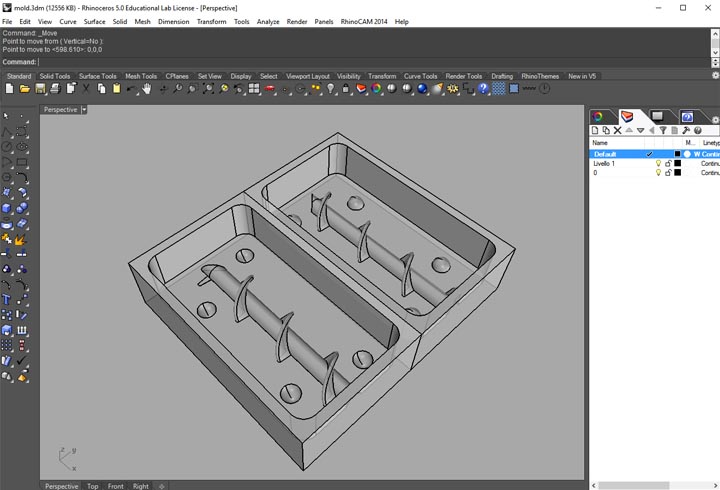Image resolution: width=720 pixels, height=490 pixels.
Task: Open the Analyze menu
Action: [268, 22]
